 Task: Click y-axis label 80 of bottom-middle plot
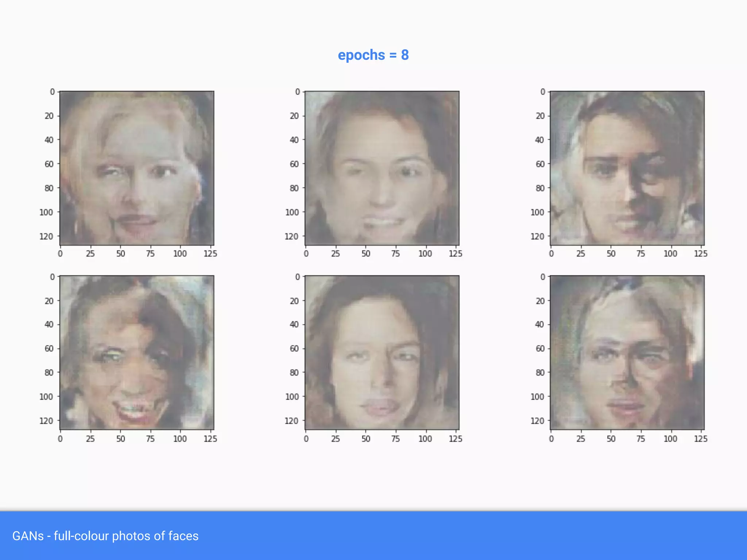[x=294, y=373]
